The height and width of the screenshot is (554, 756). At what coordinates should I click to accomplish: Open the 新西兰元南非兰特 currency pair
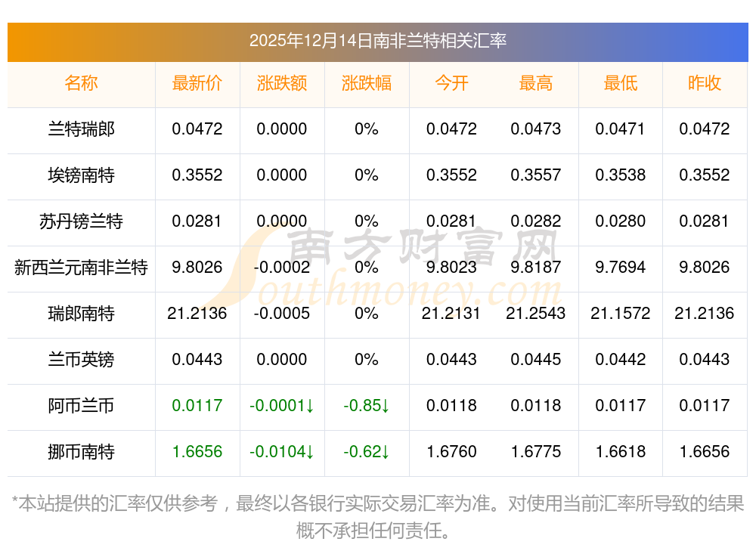81,268
